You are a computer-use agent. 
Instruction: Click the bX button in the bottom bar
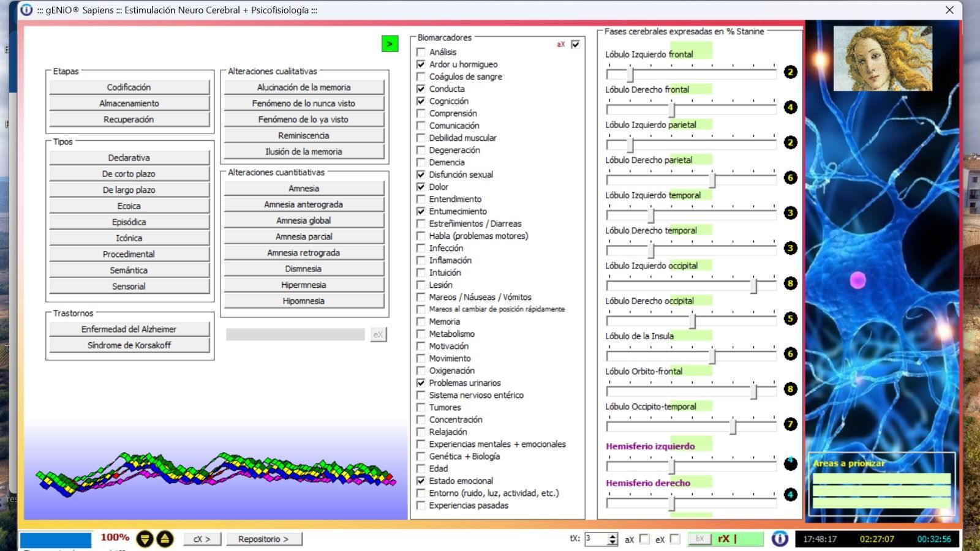pos(699,539)
